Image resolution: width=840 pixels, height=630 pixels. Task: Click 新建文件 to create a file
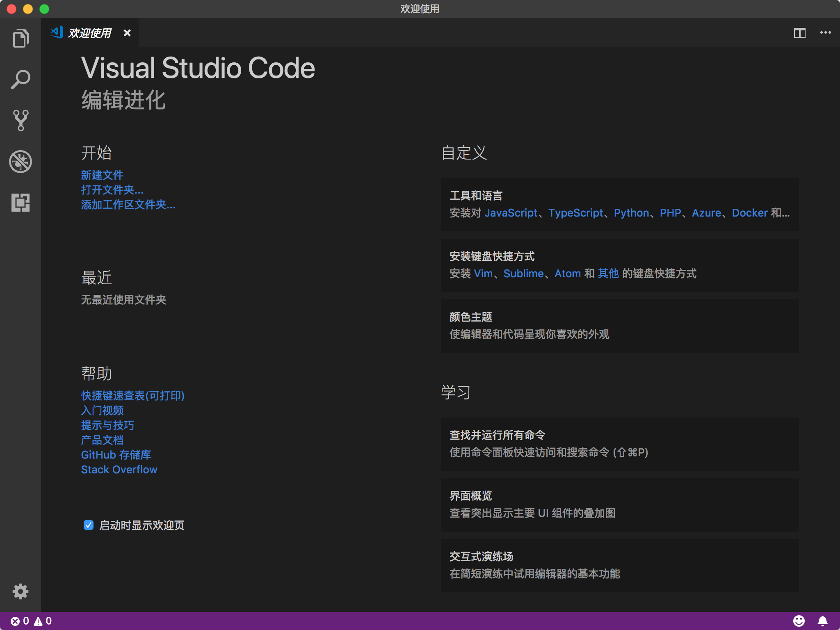102,175
